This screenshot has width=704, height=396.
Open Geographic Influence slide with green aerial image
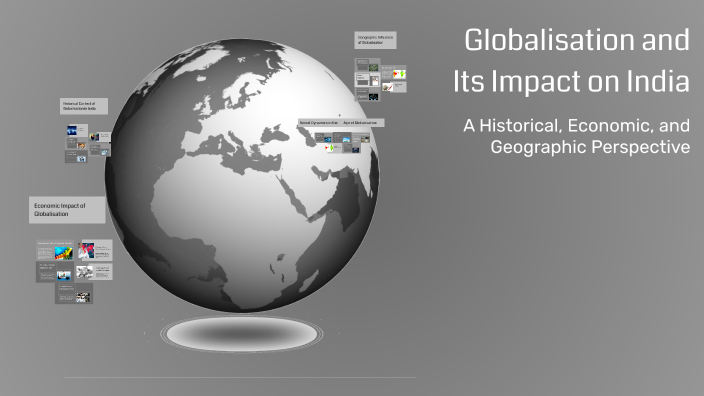367,65
